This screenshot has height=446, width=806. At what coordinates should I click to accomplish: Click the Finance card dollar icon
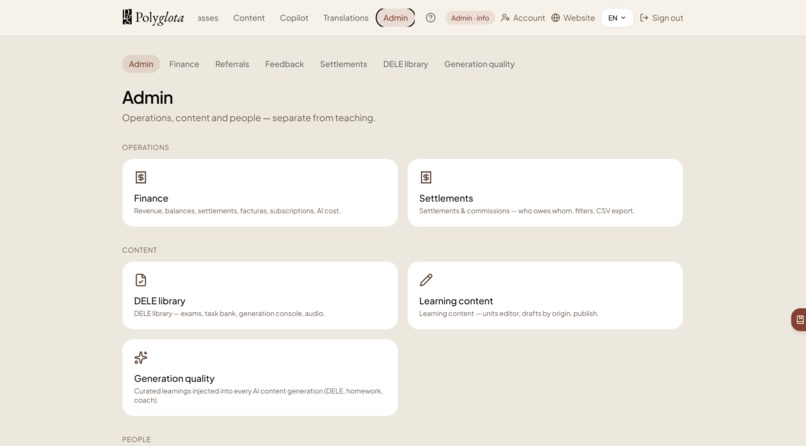(x=141, y=177)
